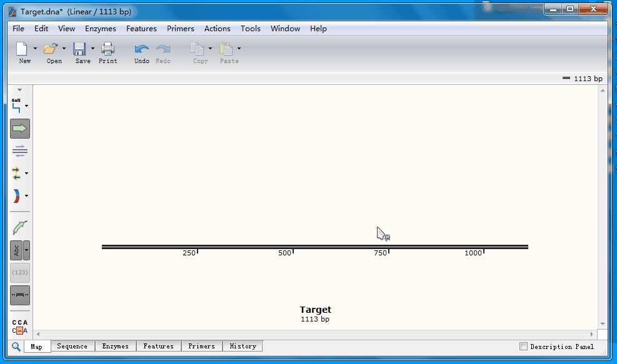Image resolution: width=617 pixels, height=364 pixels.
Task: Open the dropdown arrow beside Open folder
Action: 64,49
